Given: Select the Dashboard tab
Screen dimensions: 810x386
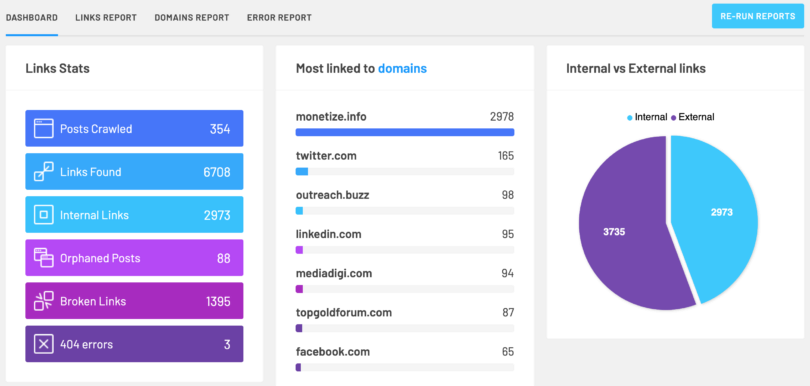Looking at the screenshot, I should click(x=32, y=18).
